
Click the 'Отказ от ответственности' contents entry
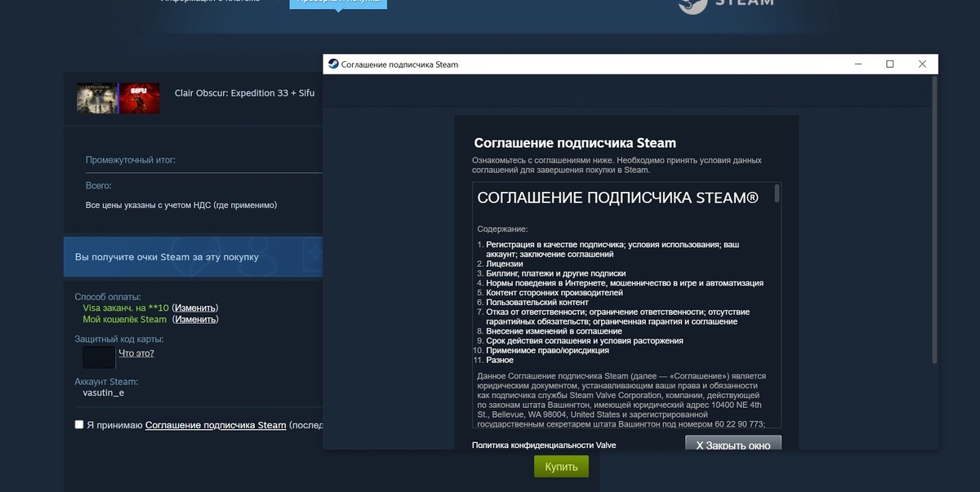pyautogui.click(x=618, y=317)
